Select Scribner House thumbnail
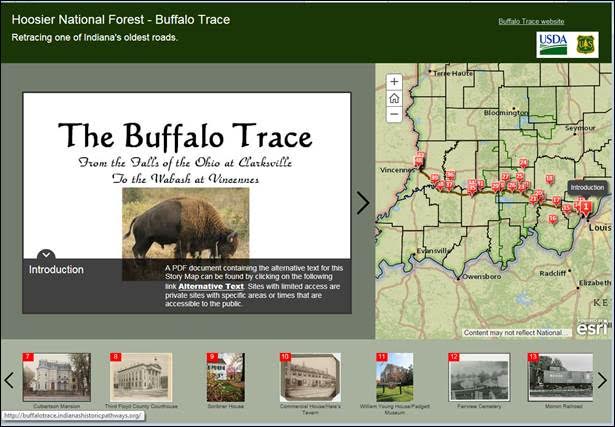 tap(225, 376)
